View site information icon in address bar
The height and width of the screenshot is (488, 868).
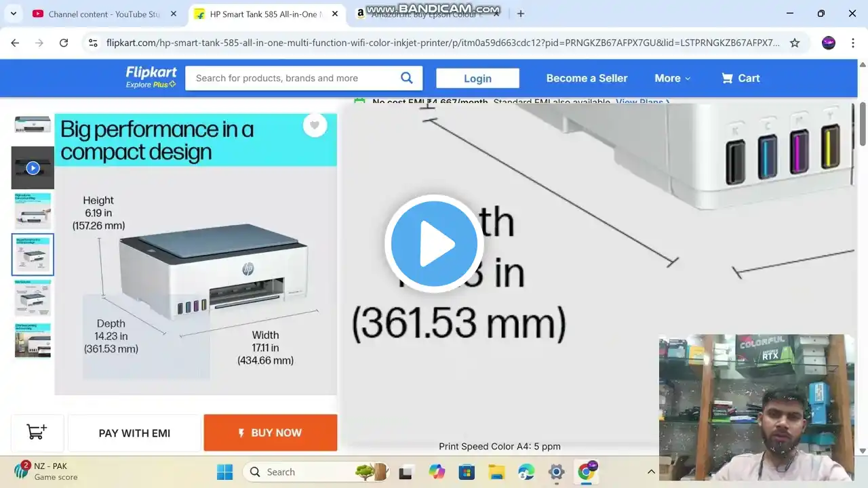94,43
